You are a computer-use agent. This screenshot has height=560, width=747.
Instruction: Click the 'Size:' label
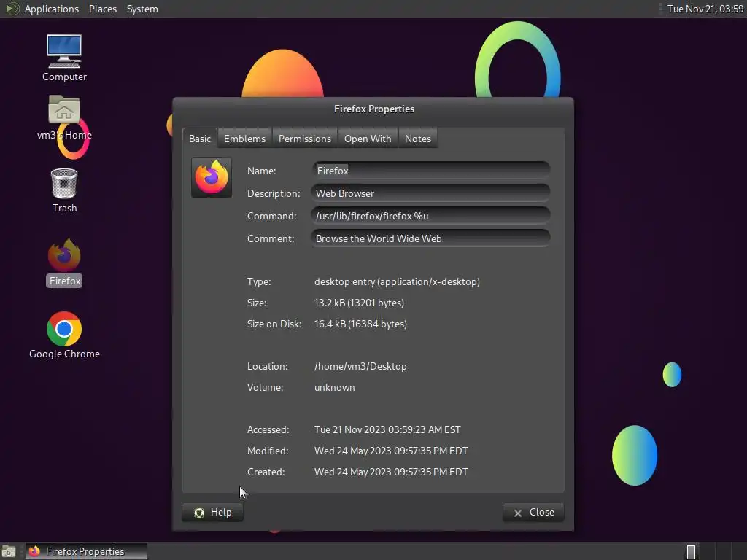(257, 303)
